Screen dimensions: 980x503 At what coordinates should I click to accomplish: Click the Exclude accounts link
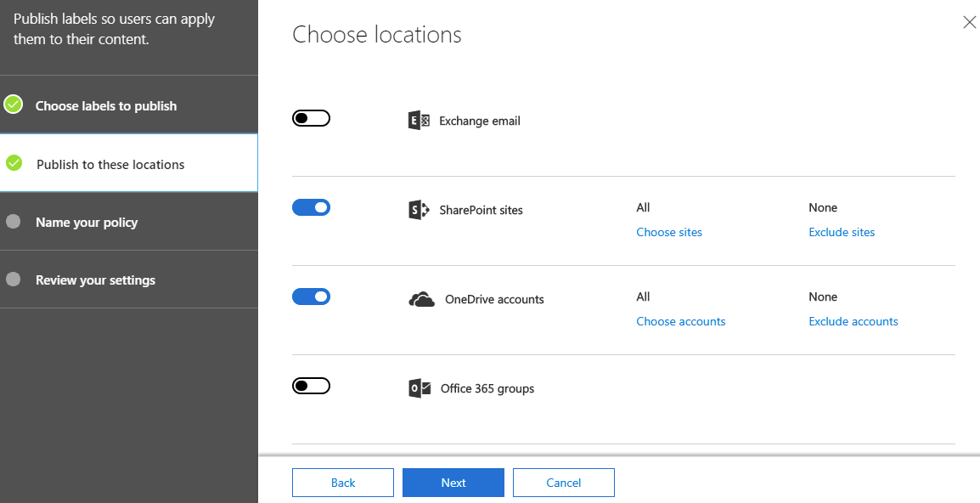pos(853,321)
